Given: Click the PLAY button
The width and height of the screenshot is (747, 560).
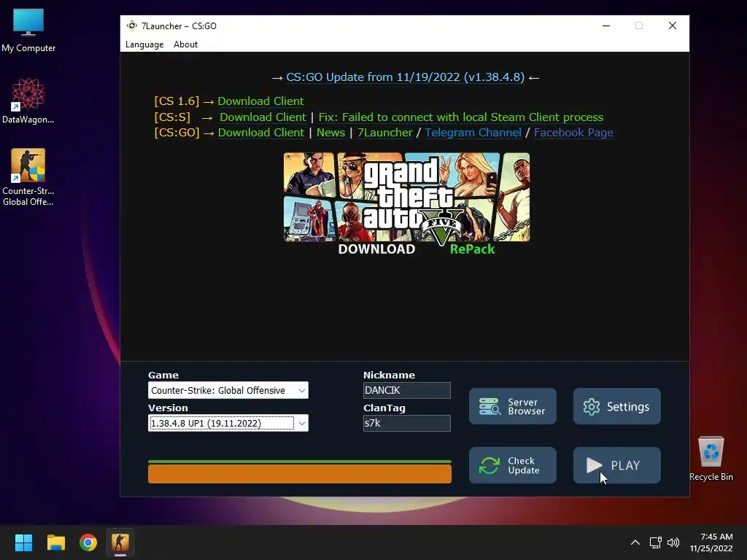Looking at the screenshot, I should (617, 465).
